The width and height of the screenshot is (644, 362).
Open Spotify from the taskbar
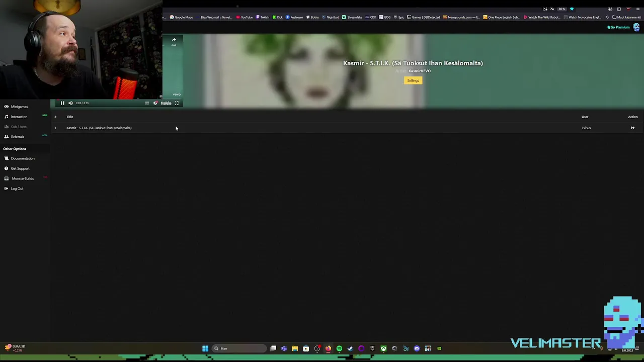click(x=339, y=348)
